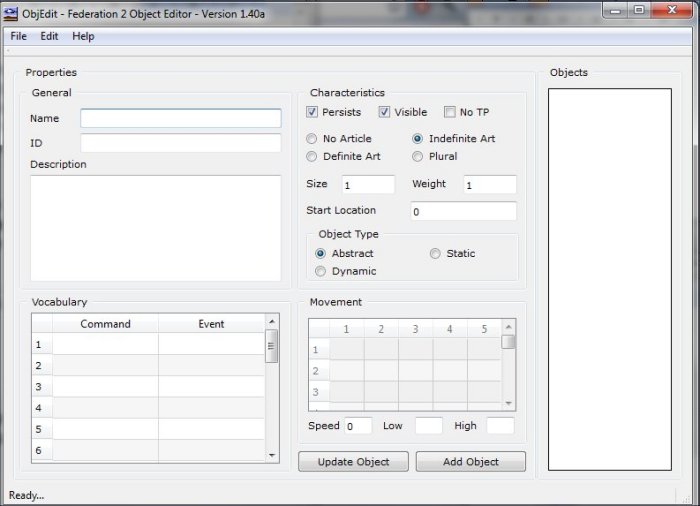
Task: Click the Speed input field
Action: [x=358, y=426]
